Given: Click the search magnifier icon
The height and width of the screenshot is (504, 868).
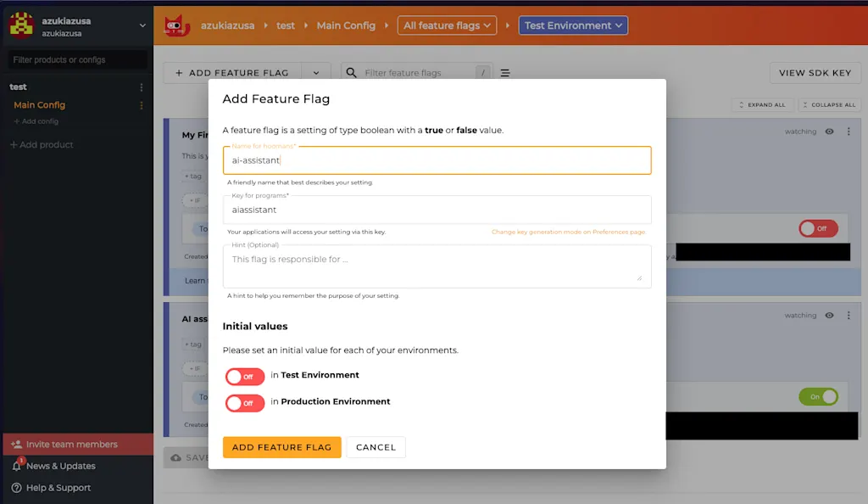Looking at the screenshot, I should (x=351, y=73).
